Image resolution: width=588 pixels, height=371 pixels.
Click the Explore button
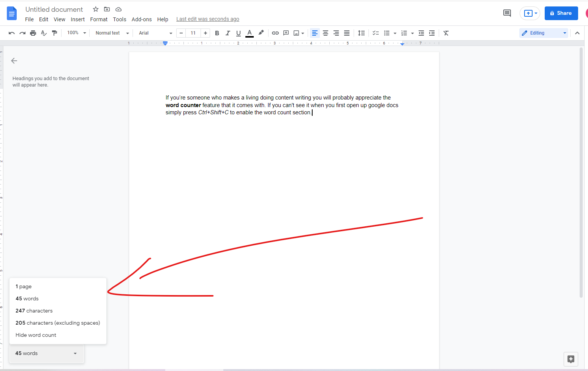click(x=571, y=359)
